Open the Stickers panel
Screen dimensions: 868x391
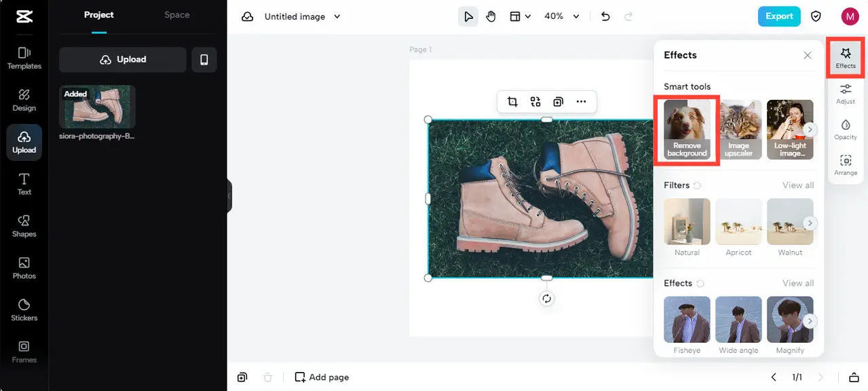click(x=24, y=310)
